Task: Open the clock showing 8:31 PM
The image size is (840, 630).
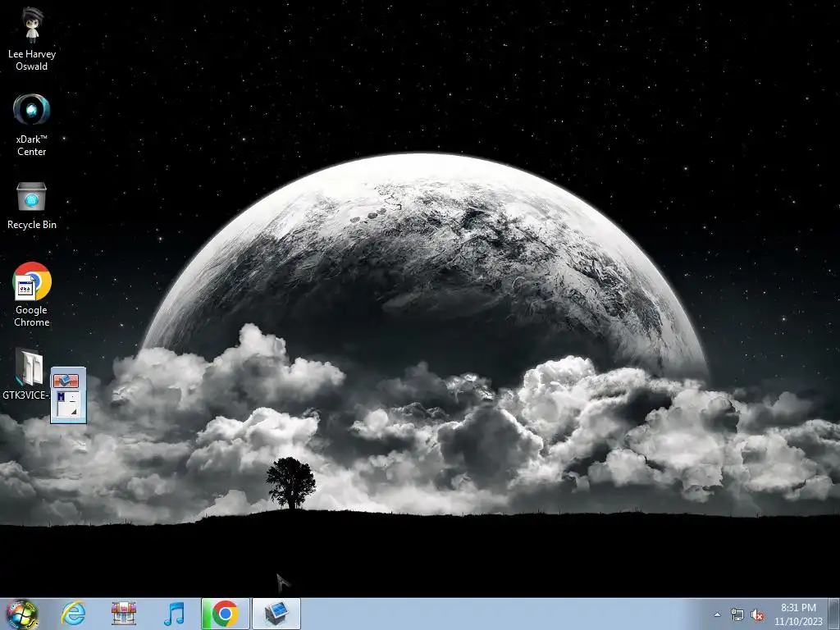Action: pos(798,614)
